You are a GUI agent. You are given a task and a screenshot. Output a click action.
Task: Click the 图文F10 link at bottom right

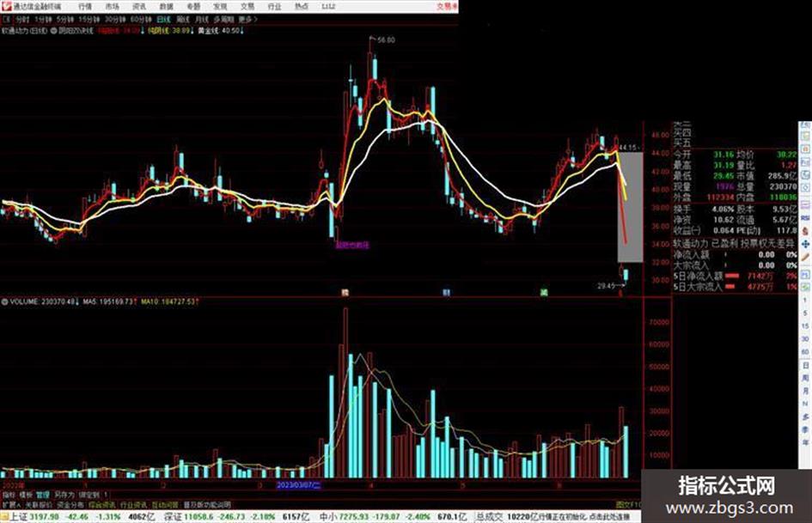(628, 504)
